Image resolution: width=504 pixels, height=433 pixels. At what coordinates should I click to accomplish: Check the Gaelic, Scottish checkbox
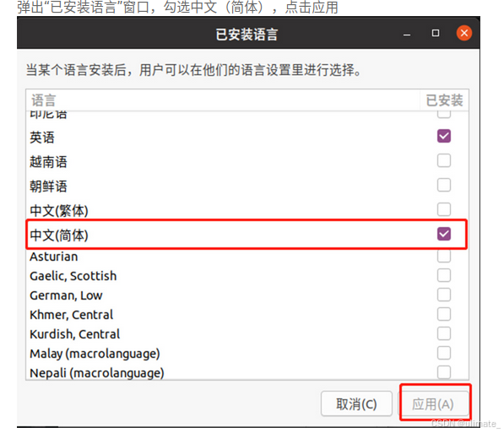[444, 275]
